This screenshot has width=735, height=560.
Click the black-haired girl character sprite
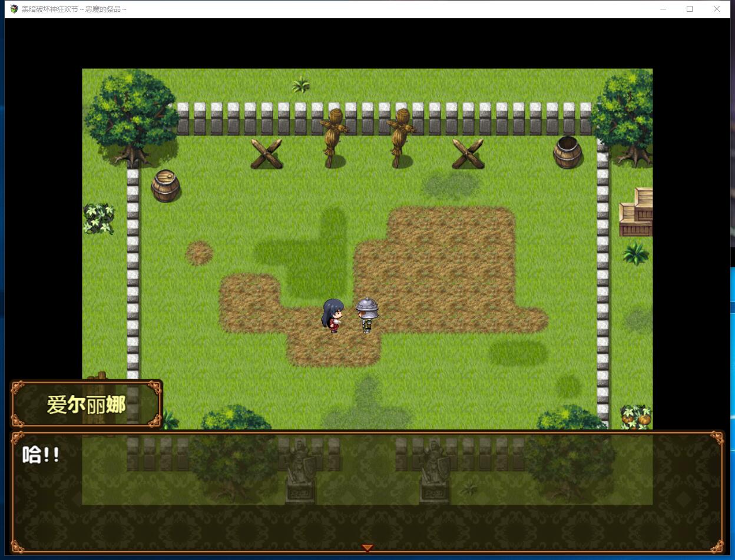pyautogui.click(x=333, y=316)
